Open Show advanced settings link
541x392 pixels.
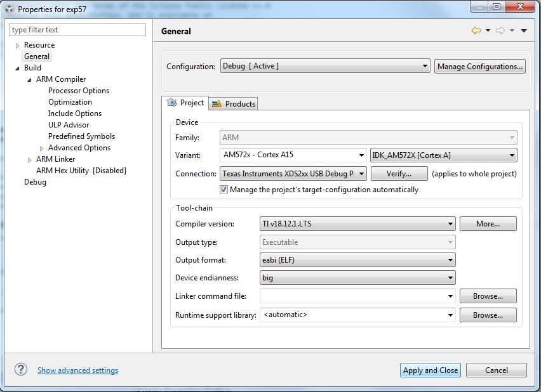(77, 370)
